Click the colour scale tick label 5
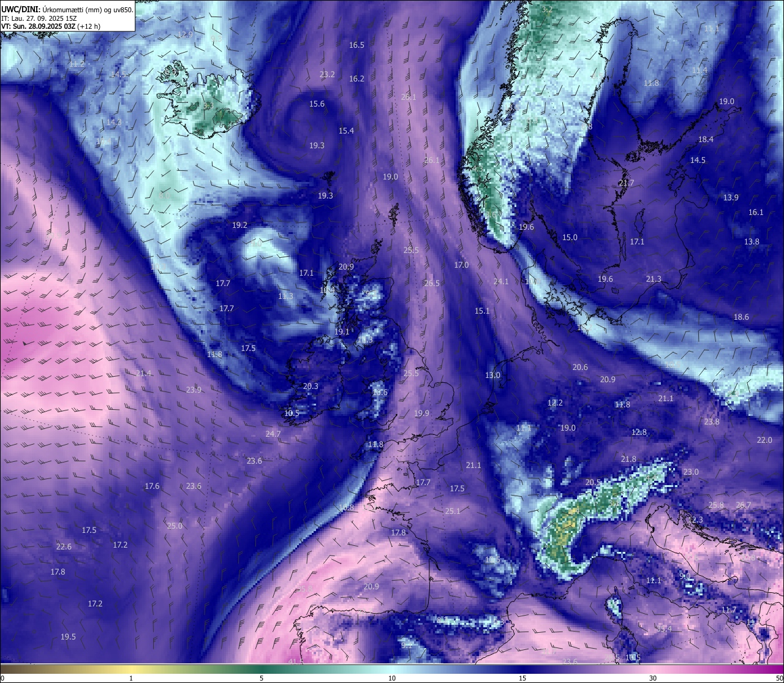Screen dimensions: 784x683 [x=262, y=678]
